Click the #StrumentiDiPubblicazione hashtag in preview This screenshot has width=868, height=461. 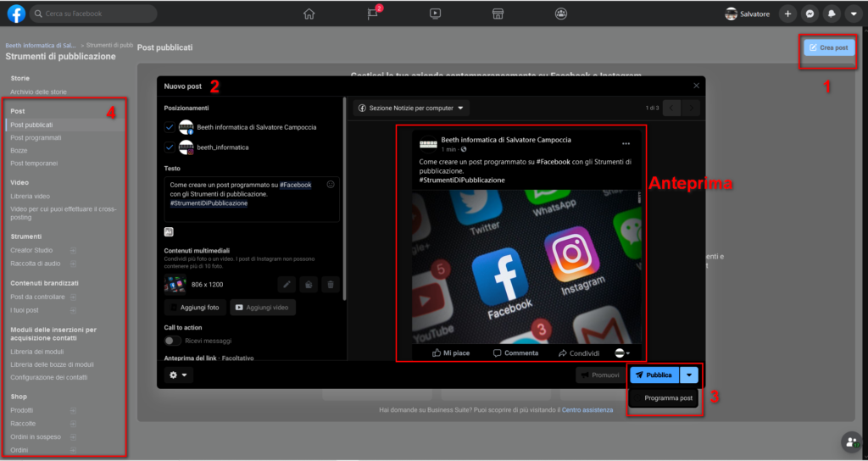pyautogui.click(x=462, y=180)
